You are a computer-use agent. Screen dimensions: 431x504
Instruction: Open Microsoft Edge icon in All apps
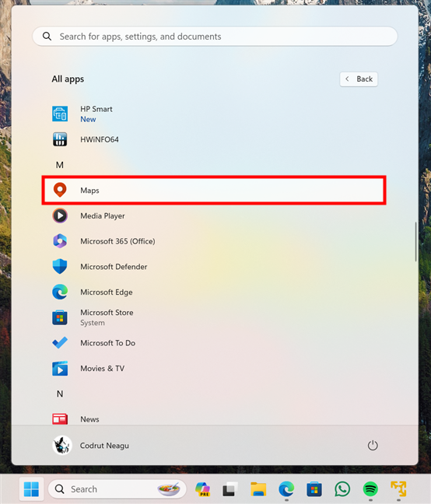(x=60, y=292)
